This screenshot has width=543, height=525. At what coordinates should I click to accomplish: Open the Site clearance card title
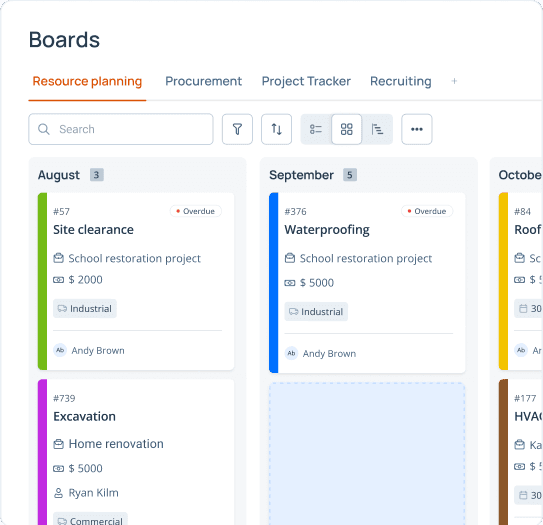(93, 230)
